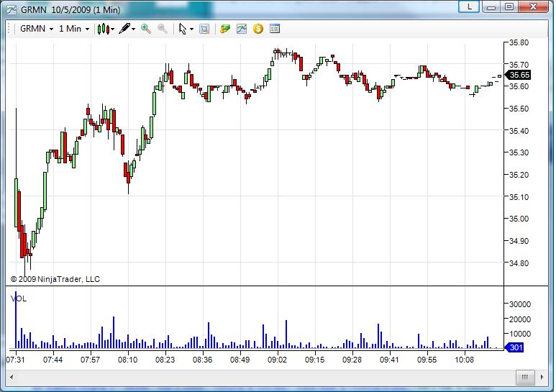Expand the cursor mode dropdown arrow
Screen dimensions: 556x392
(x=191, y=29)
